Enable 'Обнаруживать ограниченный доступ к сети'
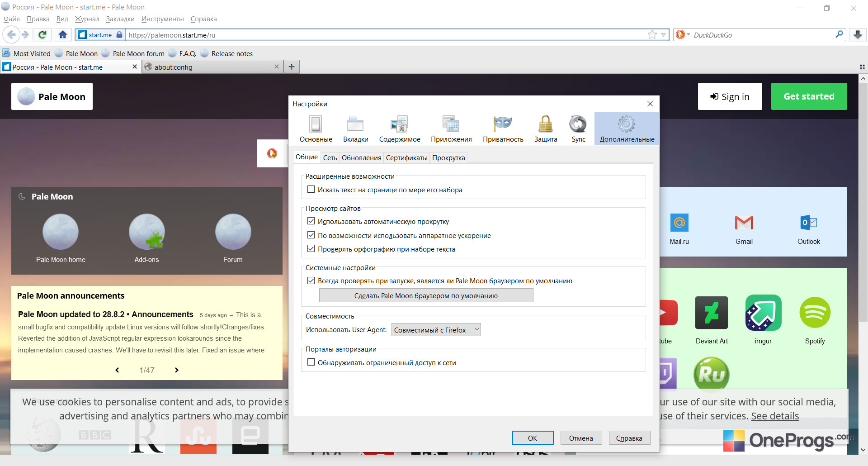Viewport: 868px width, 466px height. click(311, 362)
